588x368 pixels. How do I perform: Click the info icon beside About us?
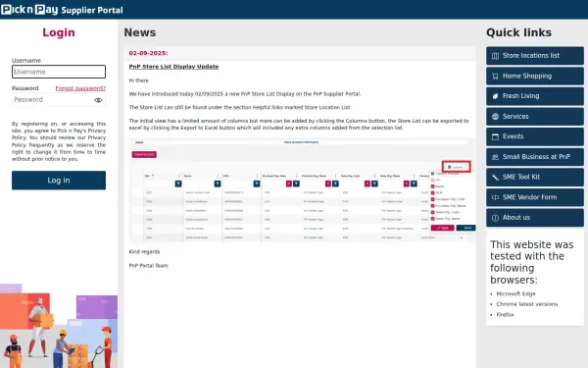(495, 218)
